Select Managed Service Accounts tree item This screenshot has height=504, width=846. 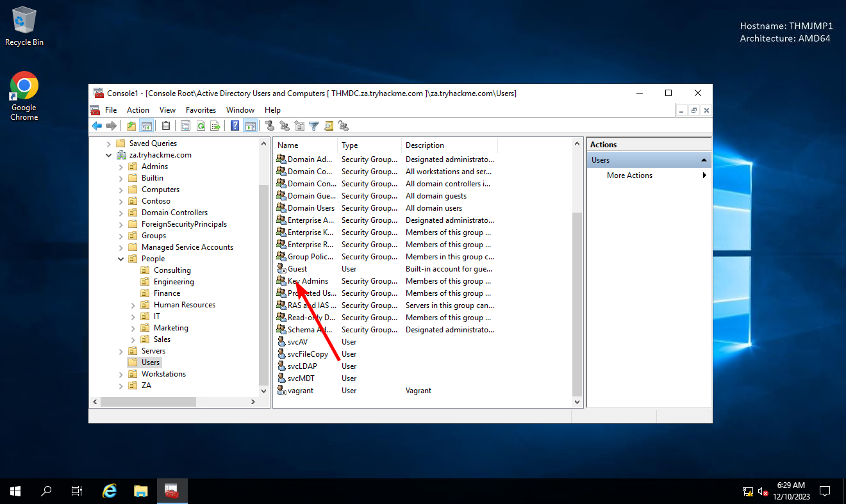coord(187,247)
